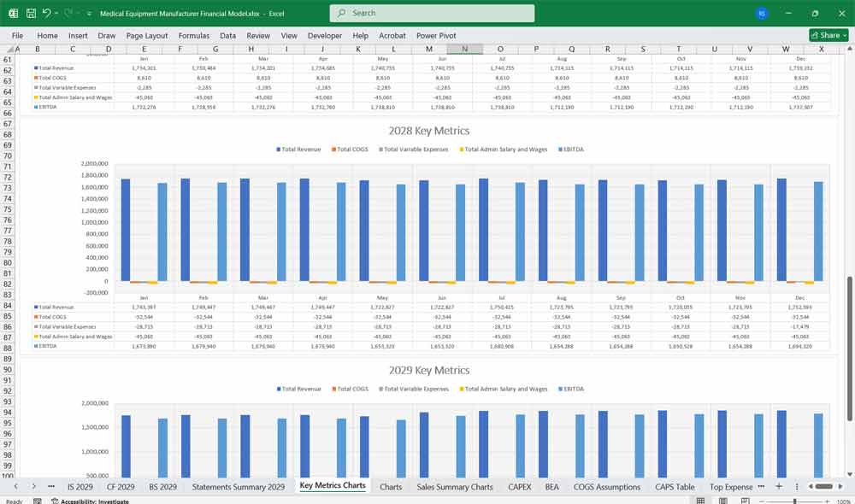
Task: Select column N header
Action: (x=464, y=50)
